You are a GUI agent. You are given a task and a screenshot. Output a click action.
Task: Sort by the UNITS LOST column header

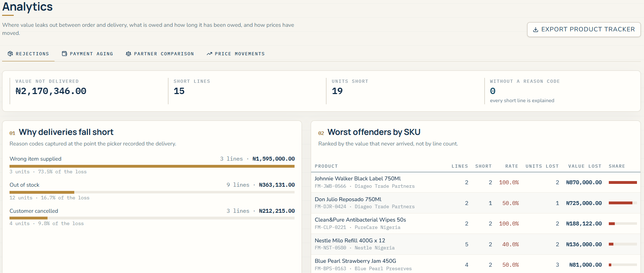pyautogui.click(x=542, y=166)
